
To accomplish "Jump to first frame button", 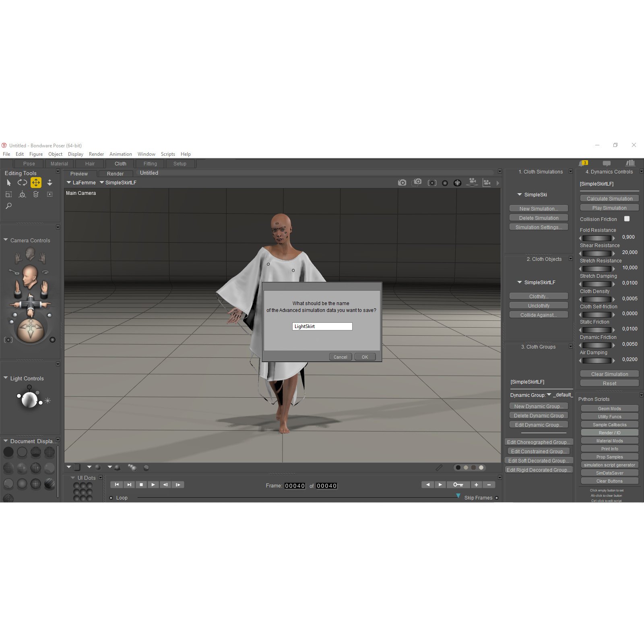I will coord(117,485).
